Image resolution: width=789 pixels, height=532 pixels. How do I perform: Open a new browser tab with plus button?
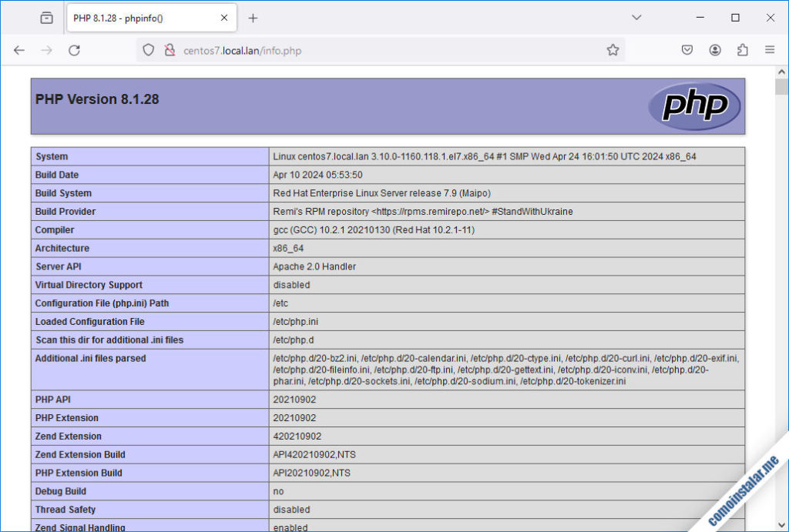pyautogui.click(x=253, y=17)
